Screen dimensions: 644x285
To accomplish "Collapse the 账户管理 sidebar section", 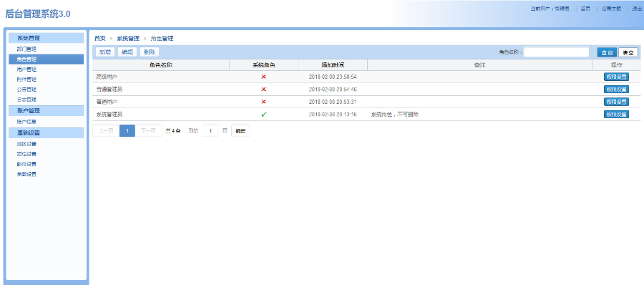I will (x=46, y=110).
